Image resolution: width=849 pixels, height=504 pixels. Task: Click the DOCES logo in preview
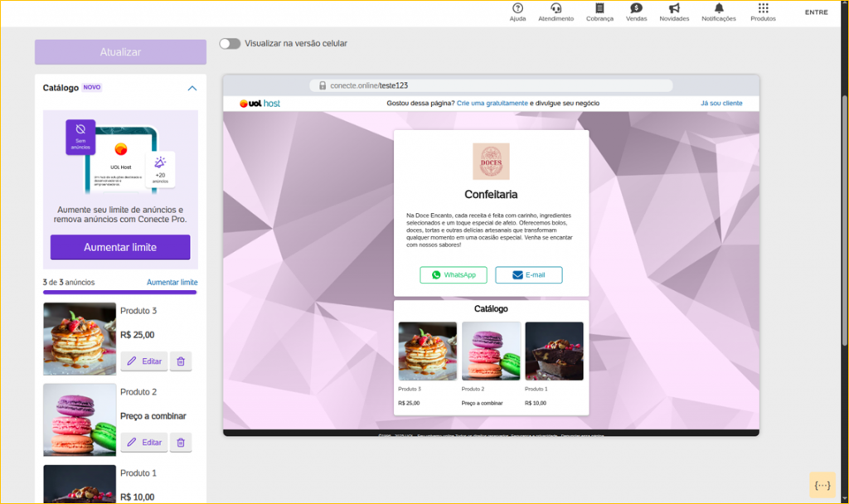click(491, 162)
